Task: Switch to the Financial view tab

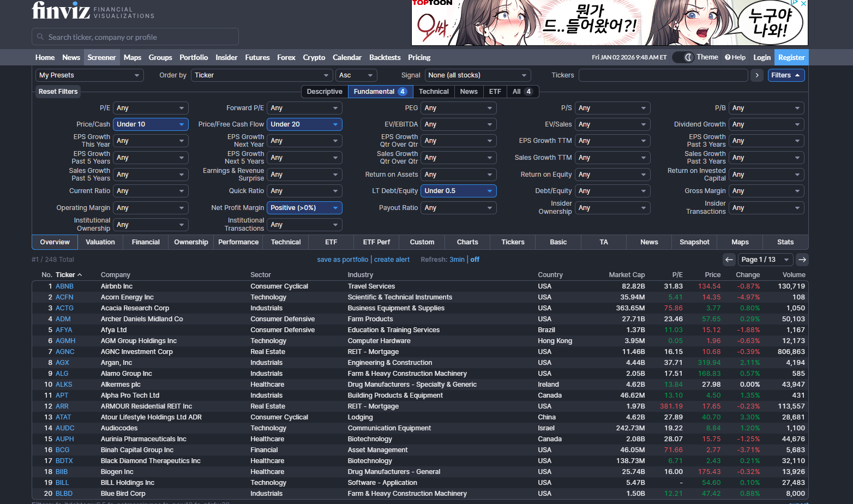Action: tap(146, 242)
